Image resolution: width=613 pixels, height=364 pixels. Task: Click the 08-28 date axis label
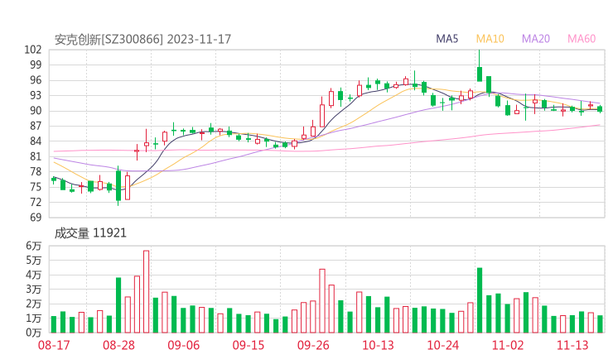[x=118, y=345]
